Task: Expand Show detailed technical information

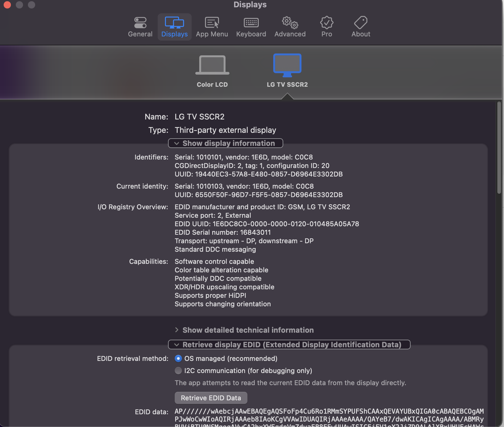Action: (x=244, y=330)
